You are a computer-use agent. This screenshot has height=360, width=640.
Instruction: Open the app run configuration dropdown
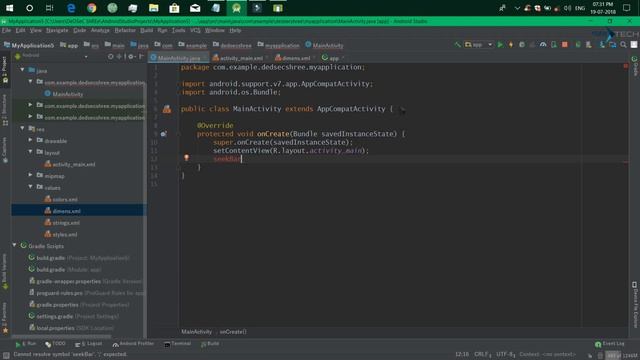tap(479, 45)
